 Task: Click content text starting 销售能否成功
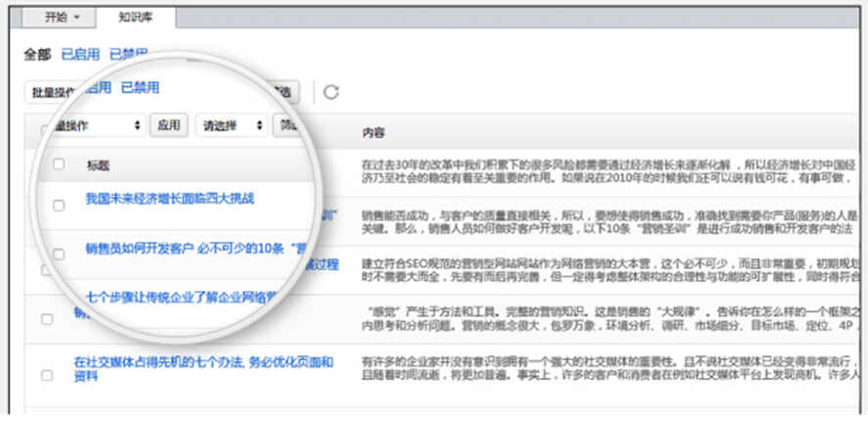609,221
